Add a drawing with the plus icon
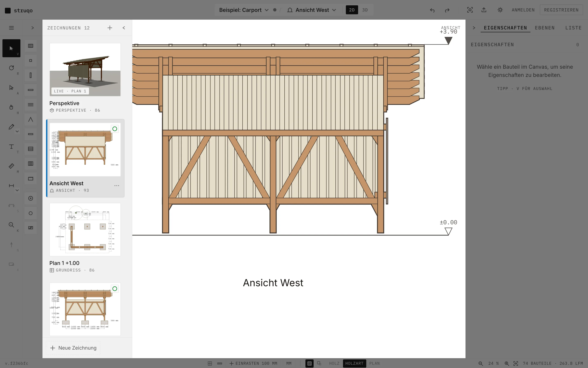 (x=110, y=28)
